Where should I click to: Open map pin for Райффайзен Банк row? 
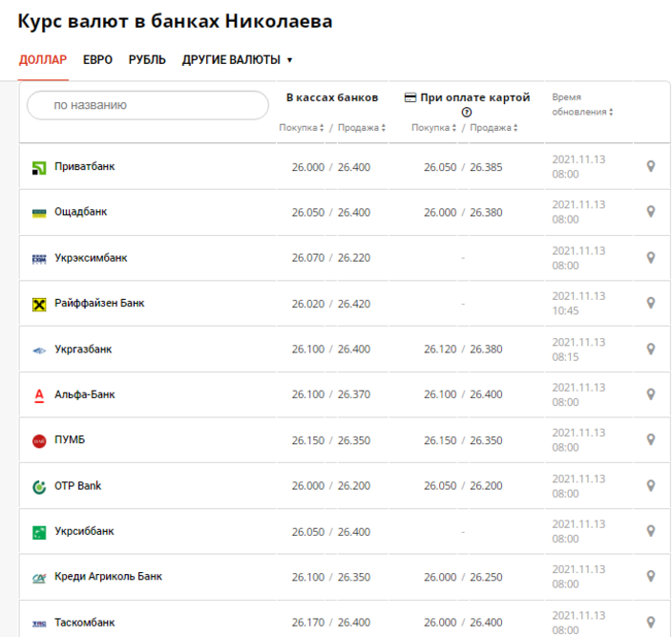(x=651, y=303)
